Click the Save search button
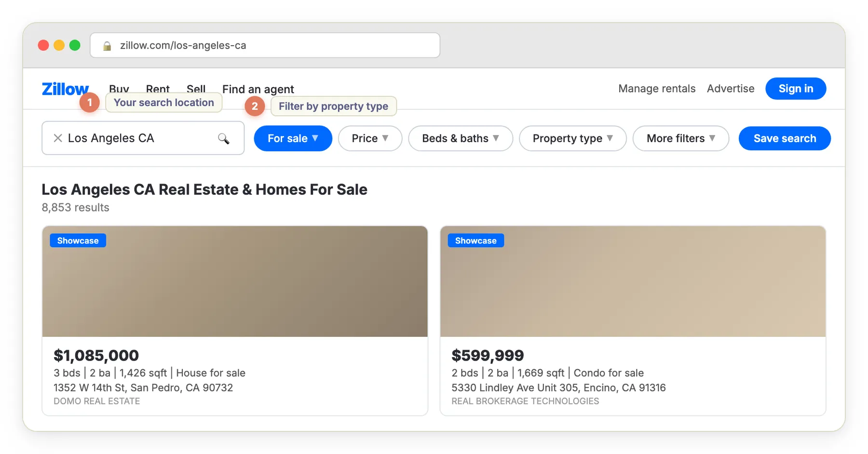Screen dimensions: 868x454 pyautogui.click(x=785, y=138)
